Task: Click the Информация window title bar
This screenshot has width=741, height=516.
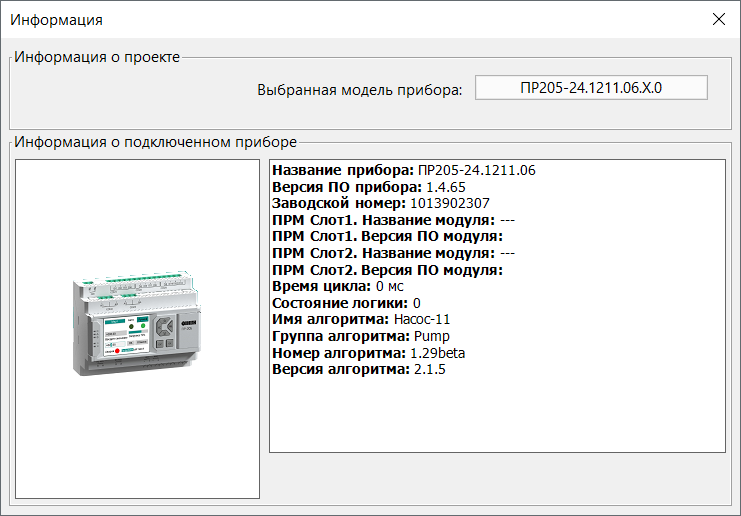Action: pos(352,20)
